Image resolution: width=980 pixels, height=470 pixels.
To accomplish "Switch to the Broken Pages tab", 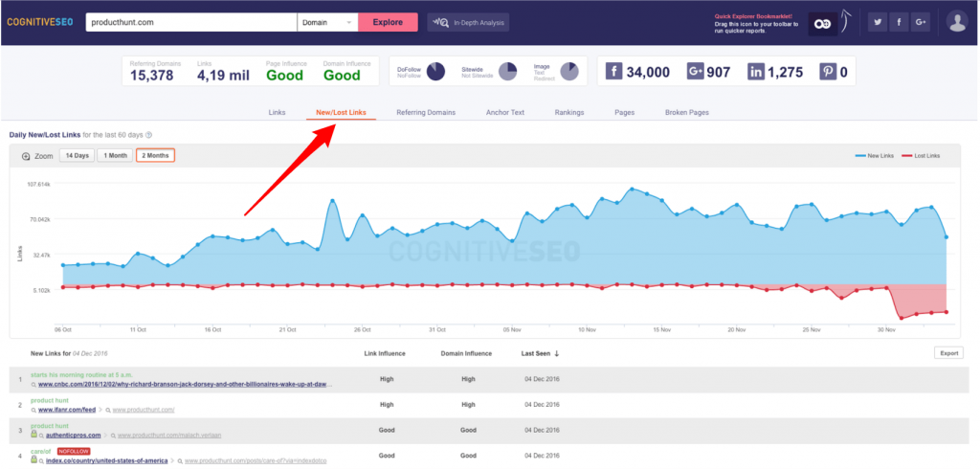I will pyautogui.click(x=687, y=113).
